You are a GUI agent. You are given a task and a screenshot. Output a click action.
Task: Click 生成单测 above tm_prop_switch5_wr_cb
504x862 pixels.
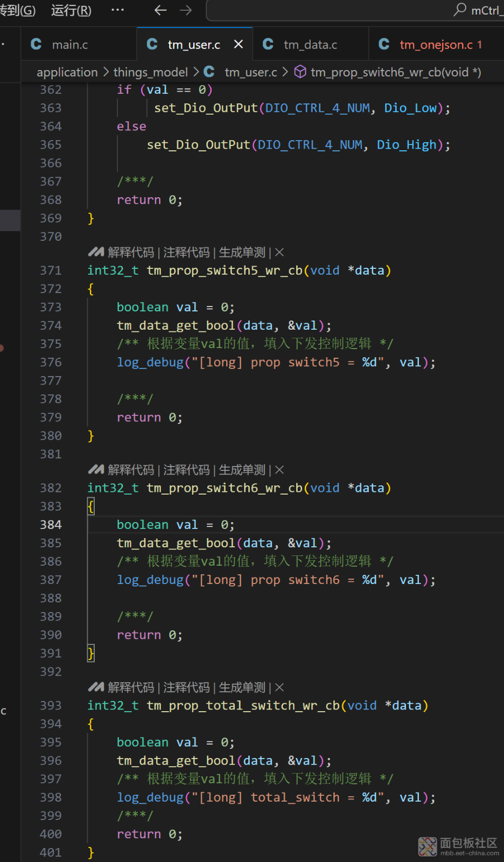tap(242, 252)
